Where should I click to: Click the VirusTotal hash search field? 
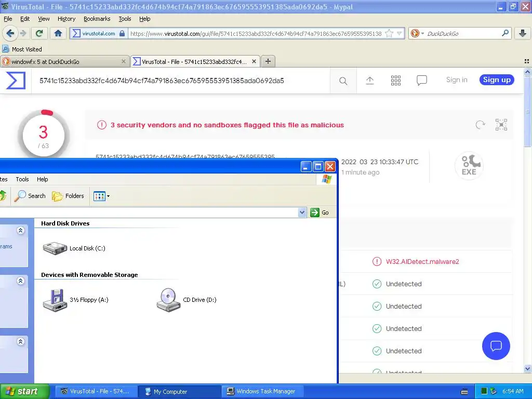tap(180, 81)
